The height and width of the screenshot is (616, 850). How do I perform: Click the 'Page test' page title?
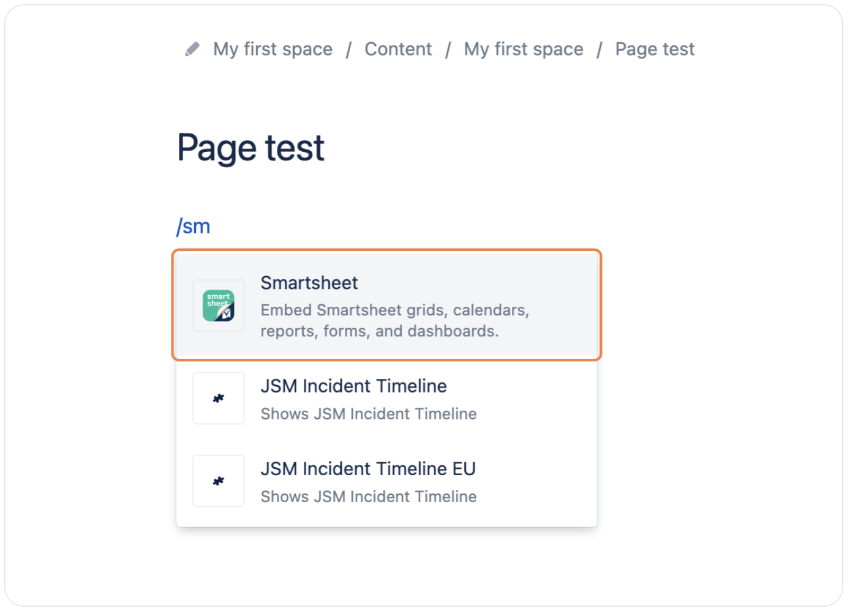250,148
